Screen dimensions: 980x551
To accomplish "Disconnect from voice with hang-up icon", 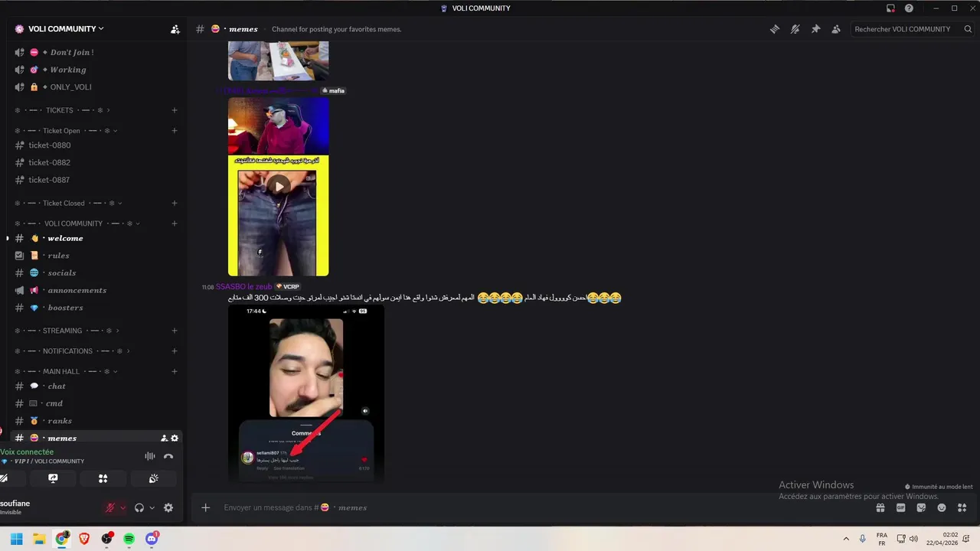I will click(168, 456).
